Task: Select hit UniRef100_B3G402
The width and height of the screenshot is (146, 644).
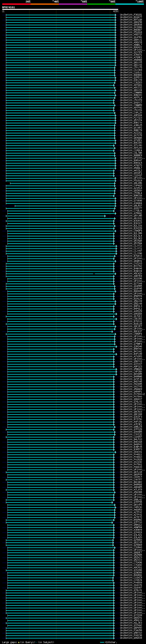Action: click(131, 221)
